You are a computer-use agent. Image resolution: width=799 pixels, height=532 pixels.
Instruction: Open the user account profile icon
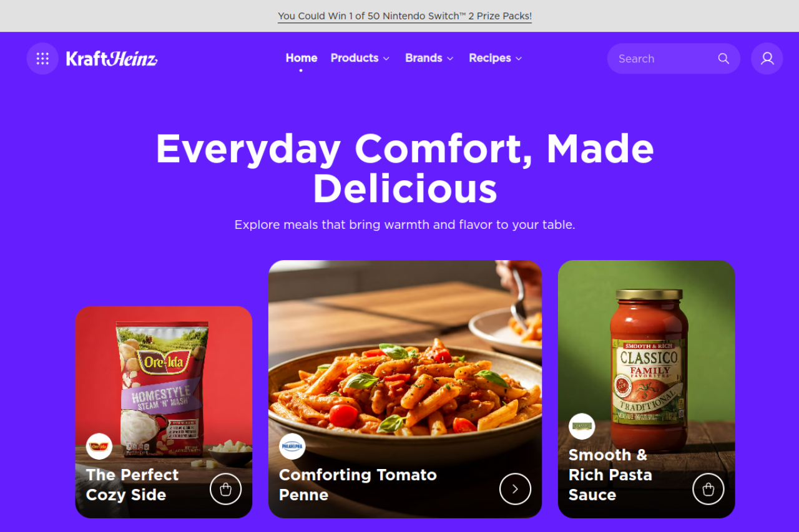pos(767,59)
